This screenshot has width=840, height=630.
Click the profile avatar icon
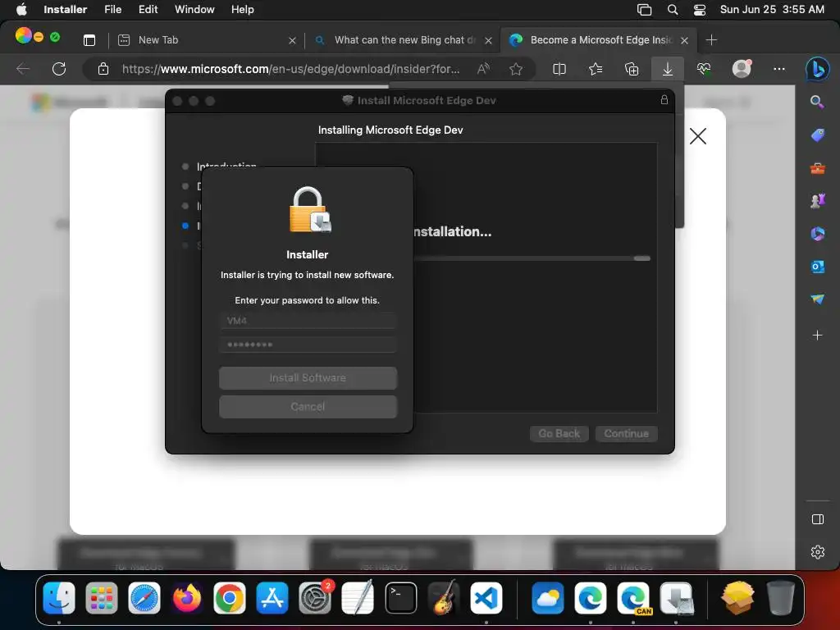742,69
